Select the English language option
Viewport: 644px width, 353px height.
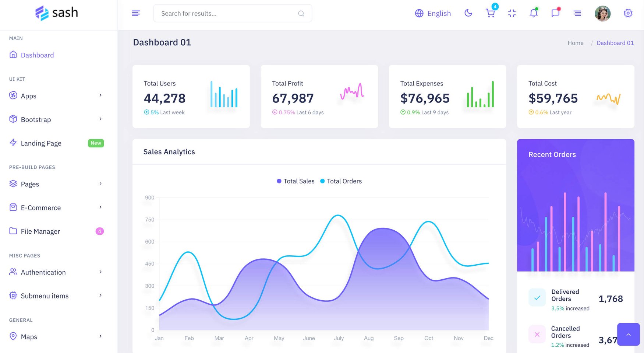tap(439, 14)
